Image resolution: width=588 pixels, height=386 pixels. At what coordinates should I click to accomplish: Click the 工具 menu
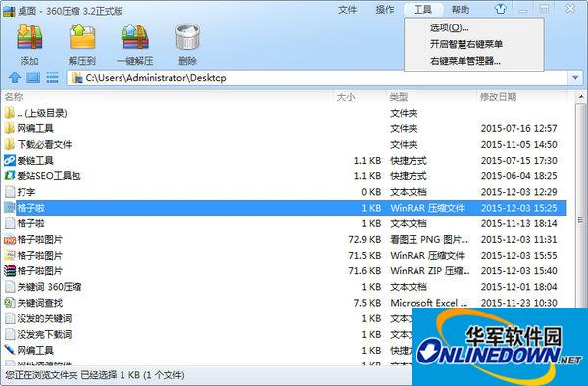[423, 10]
